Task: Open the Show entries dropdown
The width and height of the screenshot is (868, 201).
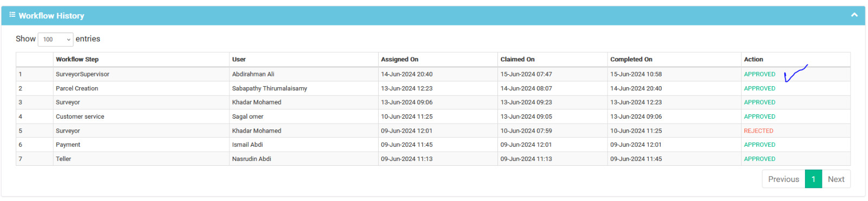Action: click(55, 39)
